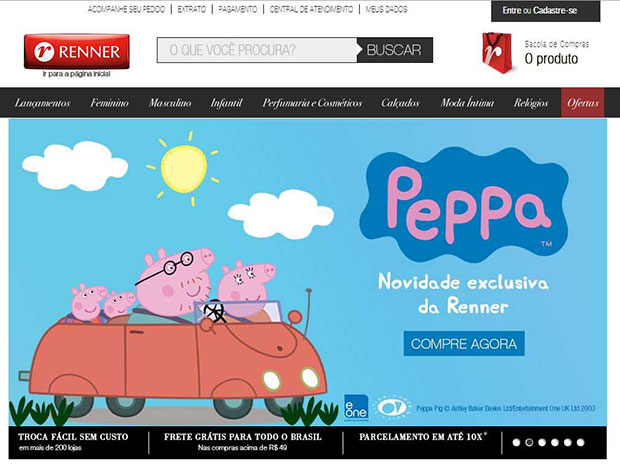Click the BUSCAR search button
This screenshot has height=469, width=620.
pyautogui.click(x=395, y=50)
